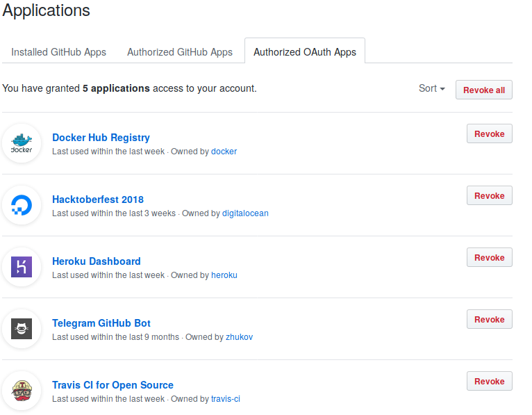
Task: Revoke the Hacktoberfest 2018 application
Action: (x=489, y=195)
